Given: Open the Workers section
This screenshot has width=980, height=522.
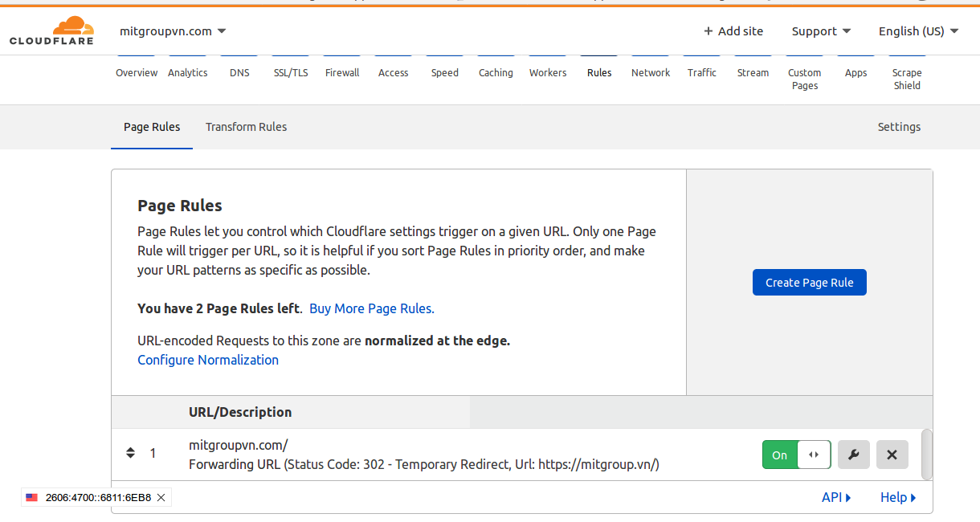Looking at the screenshot, I should 548,72.
